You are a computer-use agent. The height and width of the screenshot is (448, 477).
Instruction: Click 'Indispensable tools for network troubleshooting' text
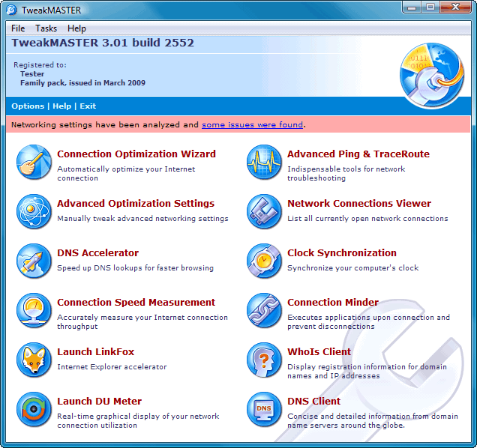tap(346, 174)
